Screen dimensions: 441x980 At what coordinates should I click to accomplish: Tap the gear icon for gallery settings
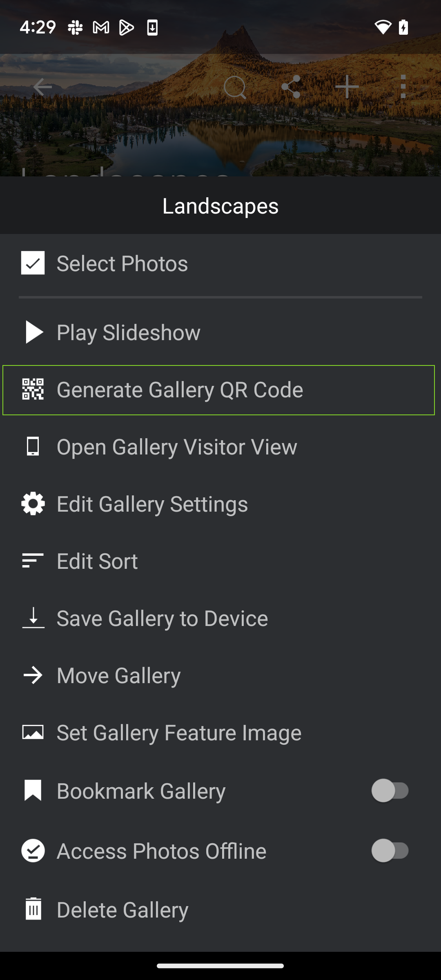pos(33,503)
